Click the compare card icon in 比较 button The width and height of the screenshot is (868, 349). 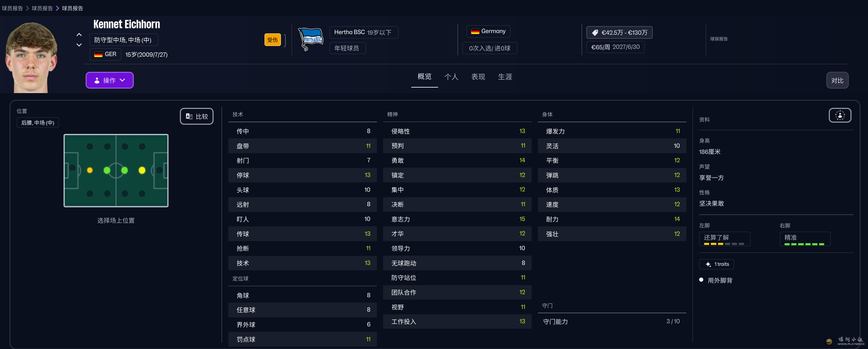click(188, 116)
